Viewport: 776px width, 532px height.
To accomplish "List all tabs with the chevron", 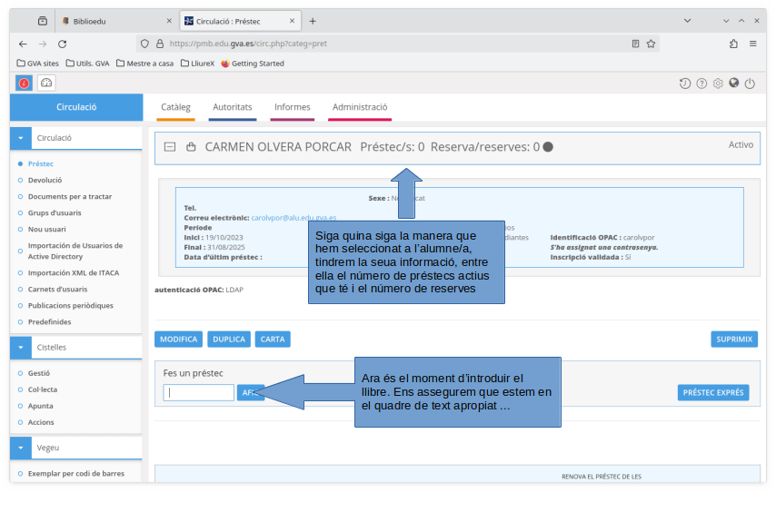I will [x=688, y=21].
